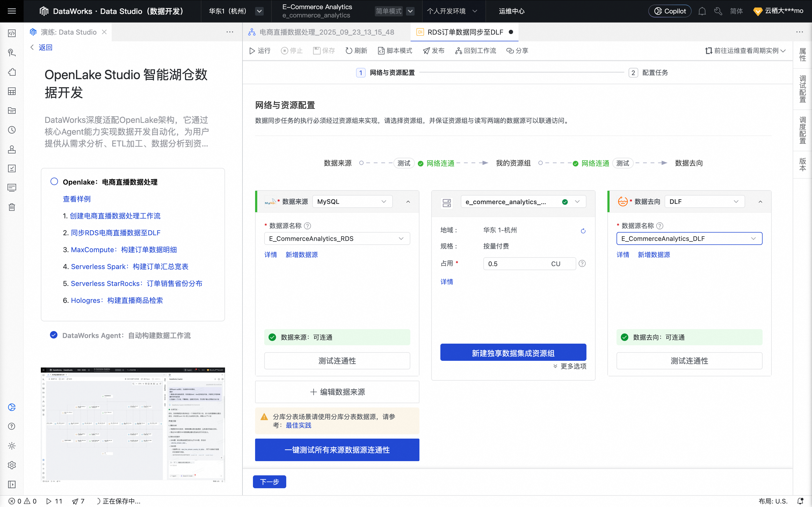The image size is (812, 507).
Task: Select the Openlake 电商直播数据处理 radio button
Action: click(54, 181)
